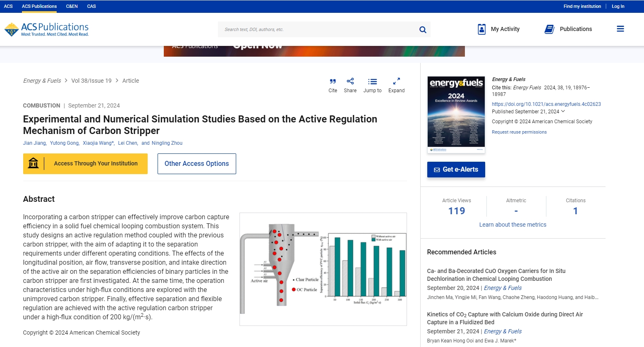Screen dimensions: 644x347
Task: Switch to the C&EN tab
Action: point(72,6)
